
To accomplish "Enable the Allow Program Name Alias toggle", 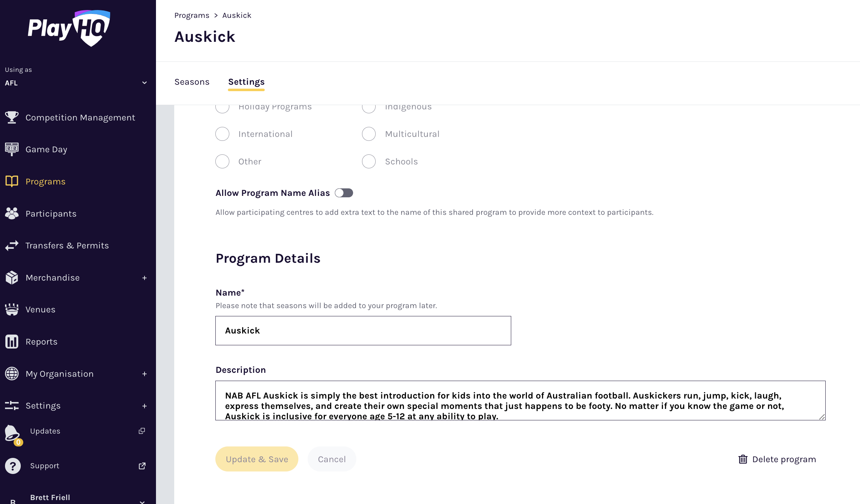I will [x=344, y=193].
